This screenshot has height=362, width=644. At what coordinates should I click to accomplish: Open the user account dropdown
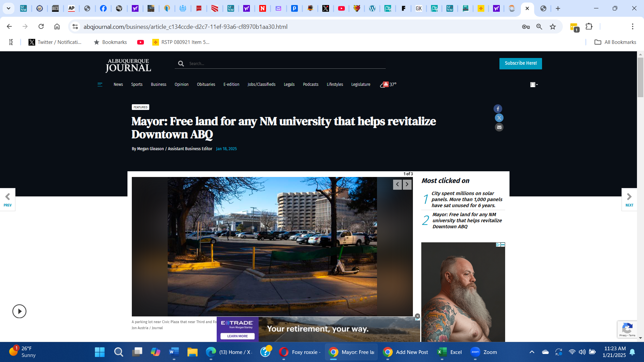(x=534, y=84)
